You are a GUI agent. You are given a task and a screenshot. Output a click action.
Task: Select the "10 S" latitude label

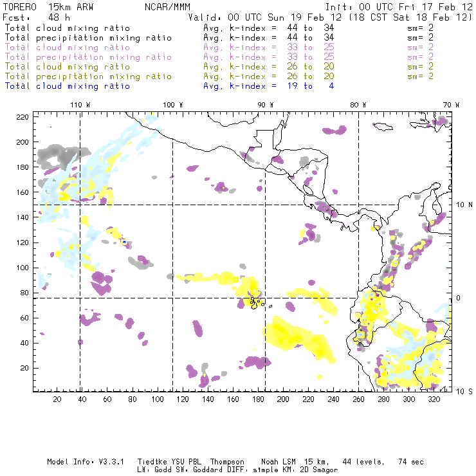click(464, 391)
